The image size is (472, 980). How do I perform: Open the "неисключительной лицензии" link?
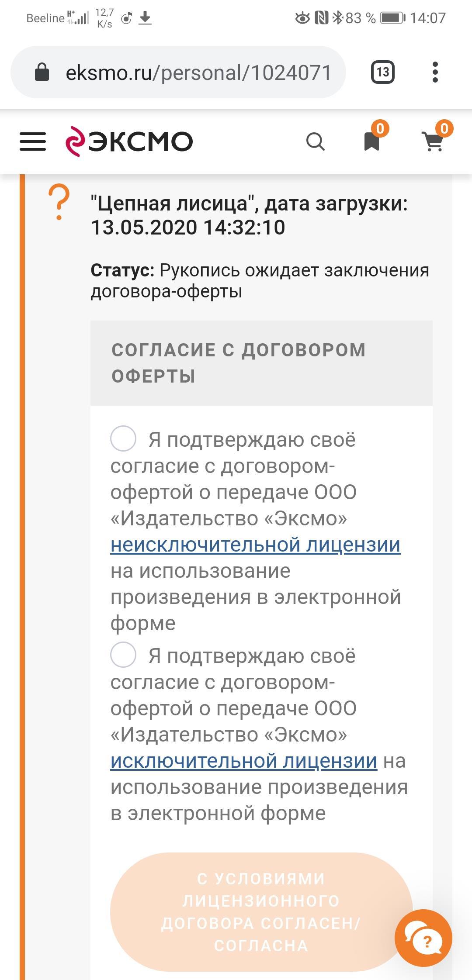click(x=255, y=545)
